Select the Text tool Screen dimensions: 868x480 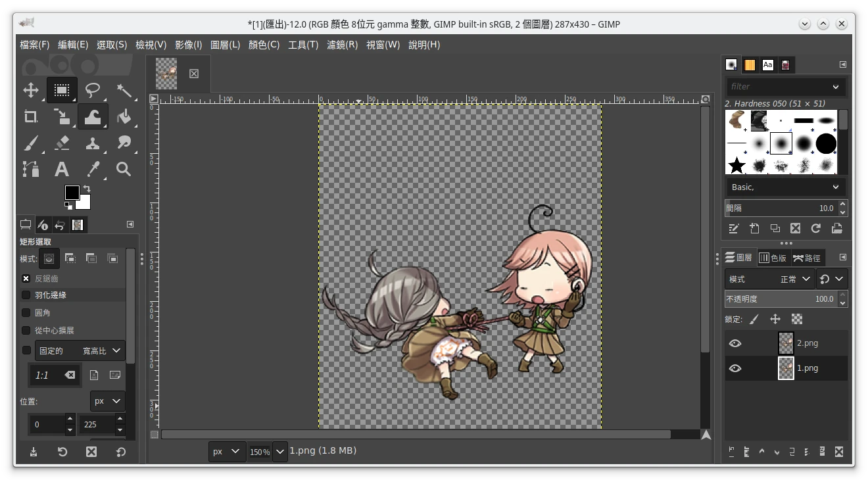point(62,169)
